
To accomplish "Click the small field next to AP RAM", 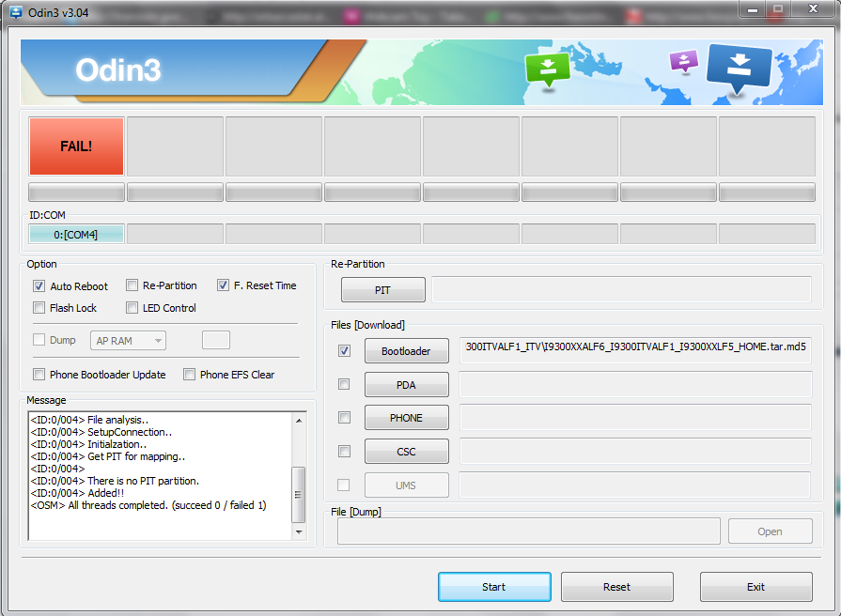I will (x=216, y=340).
